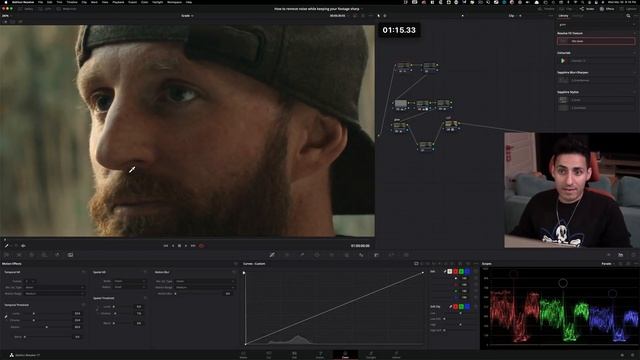Go to the Deliver page tab
This screenshot has width=640, height=360.
click(x=396, y=355)
